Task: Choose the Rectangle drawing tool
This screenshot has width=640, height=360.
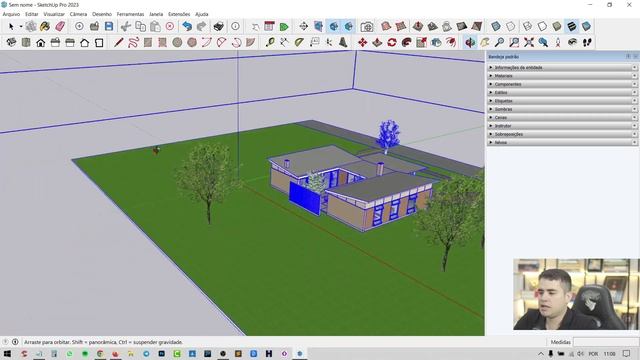Action: coord(148,42)
